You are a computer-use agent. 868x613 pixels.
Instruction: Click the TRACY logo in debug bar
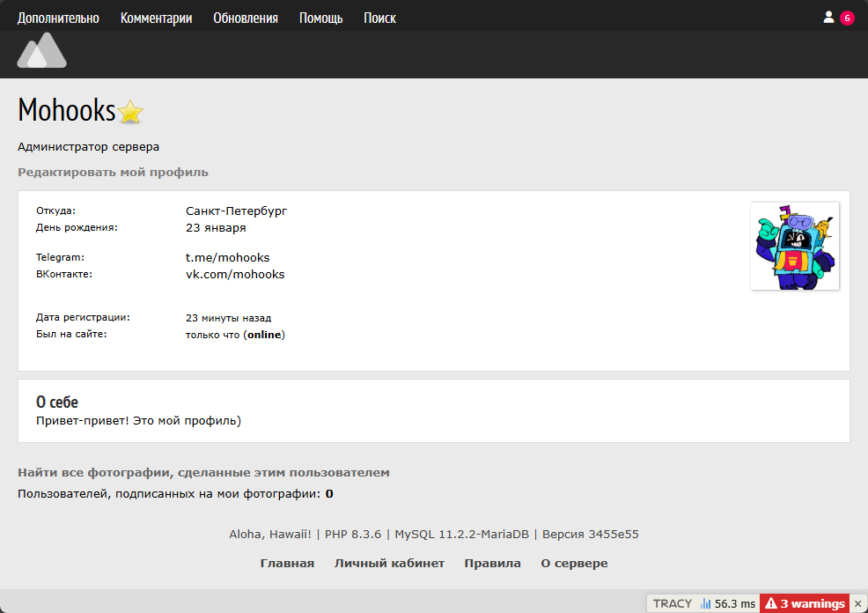[x=672, y=603]
